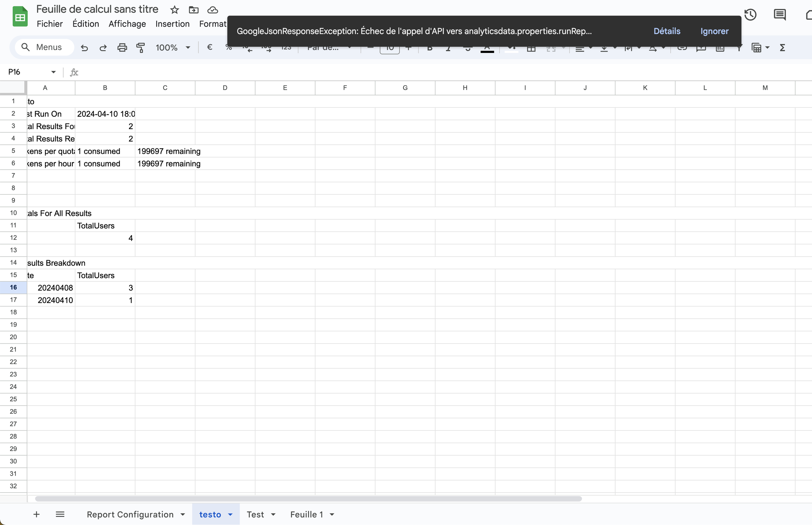Open zoom level 100% dropdown

pyautogui.click(x=173, y=48)
